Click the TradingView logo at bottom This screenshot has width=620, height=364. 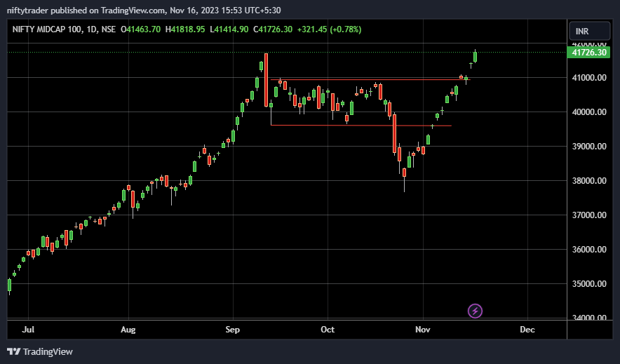[x=40, y=351]
